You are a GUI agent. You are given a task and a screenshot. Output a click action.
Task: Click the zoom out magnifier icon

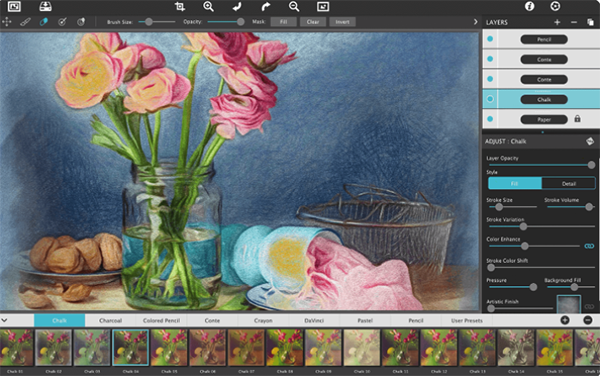(x=294, y=7)
